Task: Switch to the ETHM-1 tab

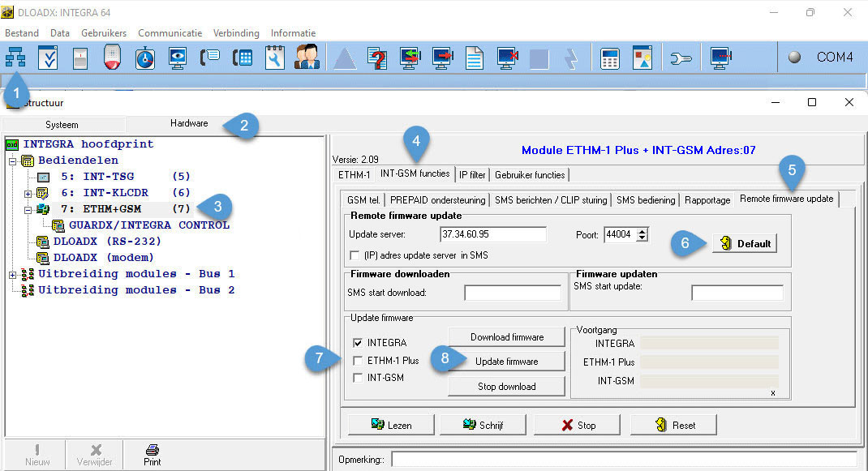Action: [355, 175]
